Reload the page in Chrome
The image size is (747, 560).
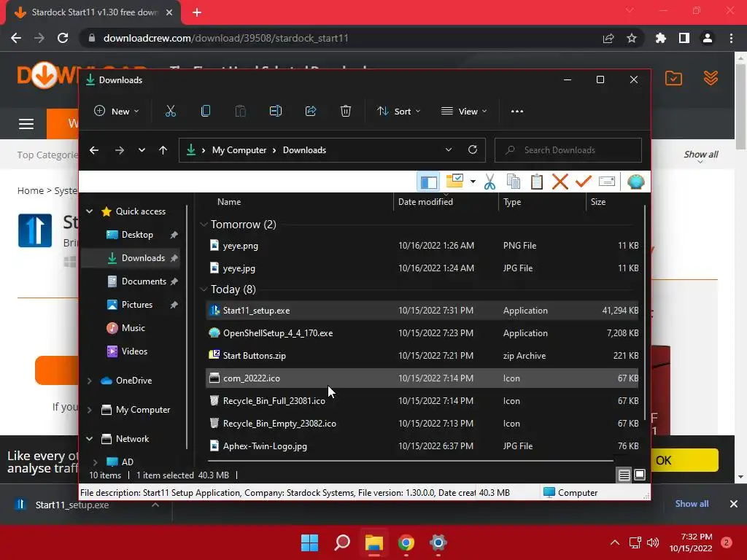point(63,38)
